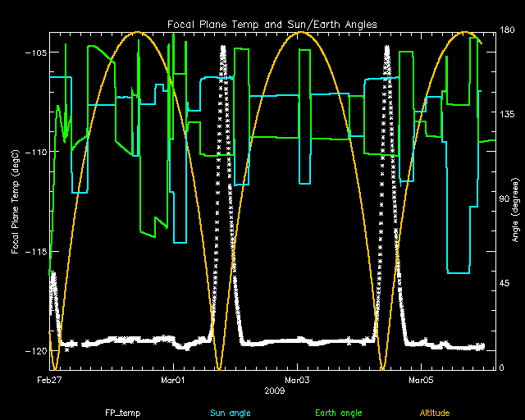Viewport: 525px width, 420px height.
Task: Click the -115 temperature tick label
Action: pyautogui.click(x=36, y=251)
